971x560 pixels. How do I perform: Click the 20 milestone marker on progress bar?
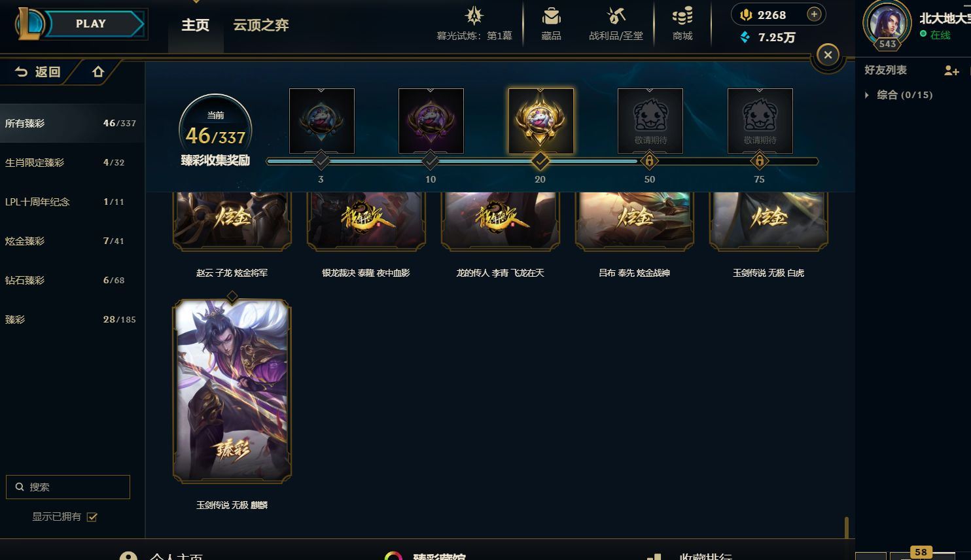pyautogui.click(x=540, y=161)
